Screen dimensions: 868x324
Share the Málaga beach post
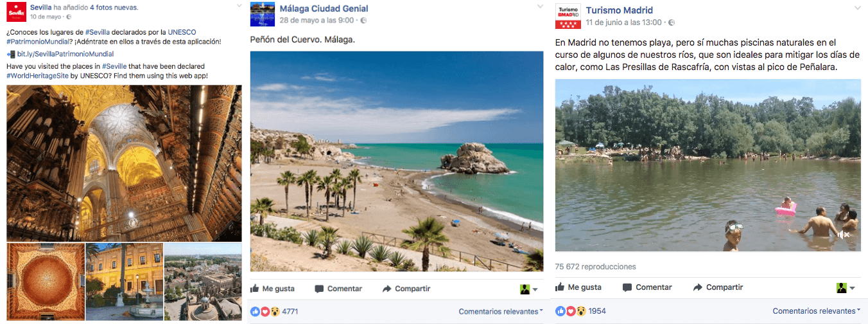pyautogui.click(x=406, y=289)
